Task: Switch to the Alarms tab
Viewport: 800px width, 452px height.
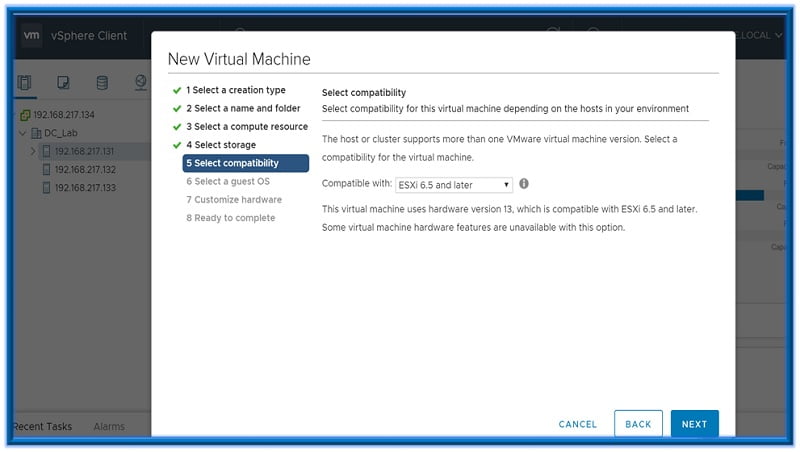Action: 109,427
